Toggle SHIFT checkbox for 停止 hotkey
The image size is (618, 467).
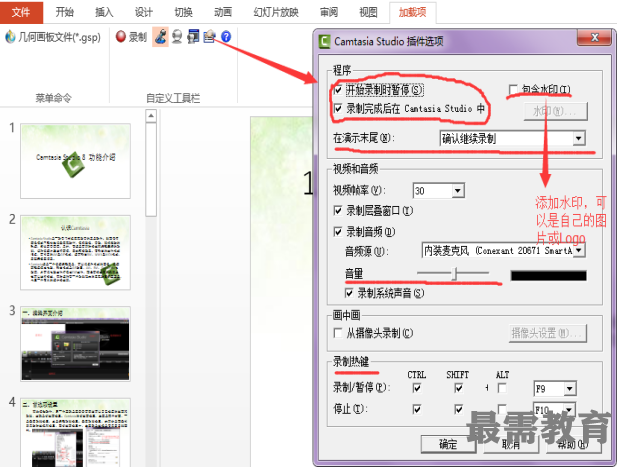(x=458, y=409)
